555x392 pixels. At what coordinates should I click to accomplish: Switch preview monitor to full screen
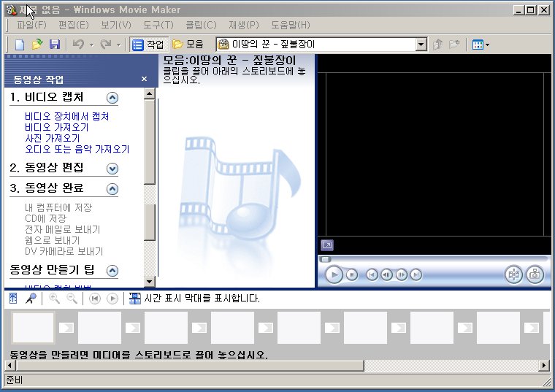click(x=327, y=245)
